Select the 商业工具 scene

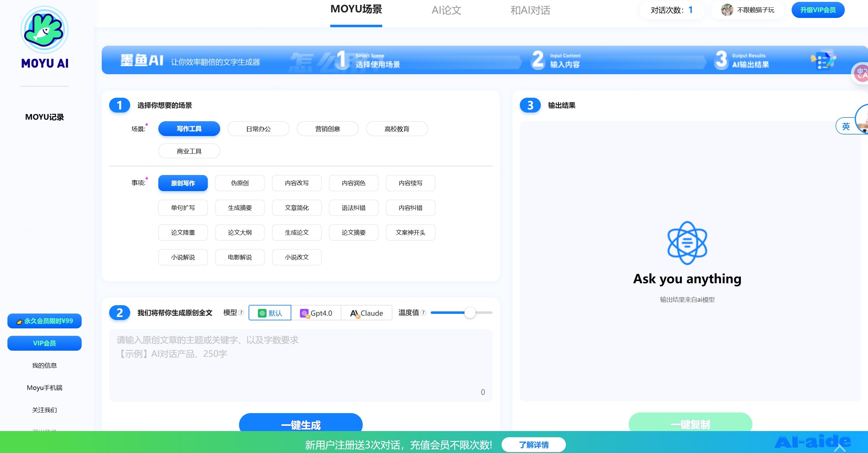pyautogui.click(x=189, y=151)
